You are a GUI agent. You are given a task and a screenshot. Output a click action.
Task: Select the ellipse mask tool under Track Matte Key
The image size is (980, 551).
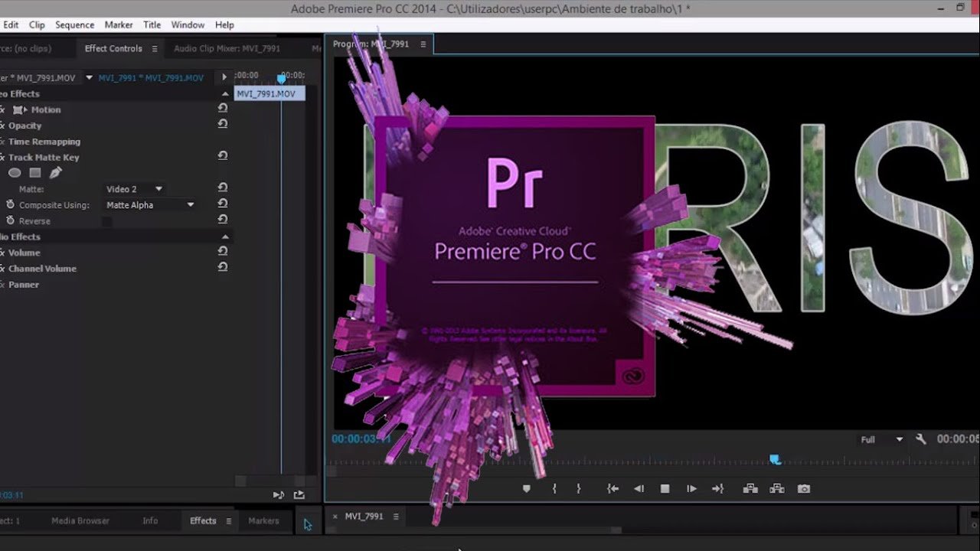click(15, 173)
